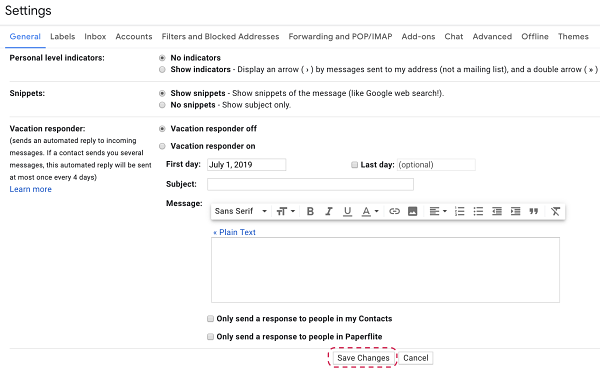Open the Advanced settings tab

pos(492,36)
